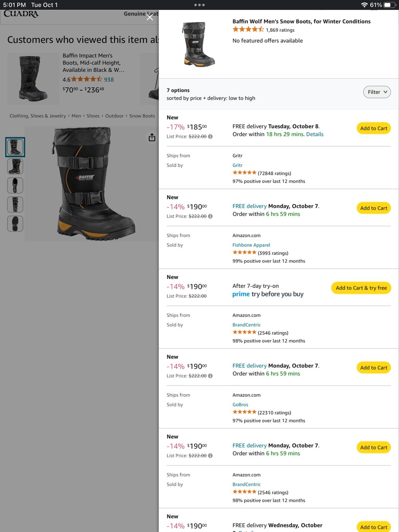Click info icon beside GoBros list price
Viewport: 399px width, 532px height.
click(x=210, y=376)
